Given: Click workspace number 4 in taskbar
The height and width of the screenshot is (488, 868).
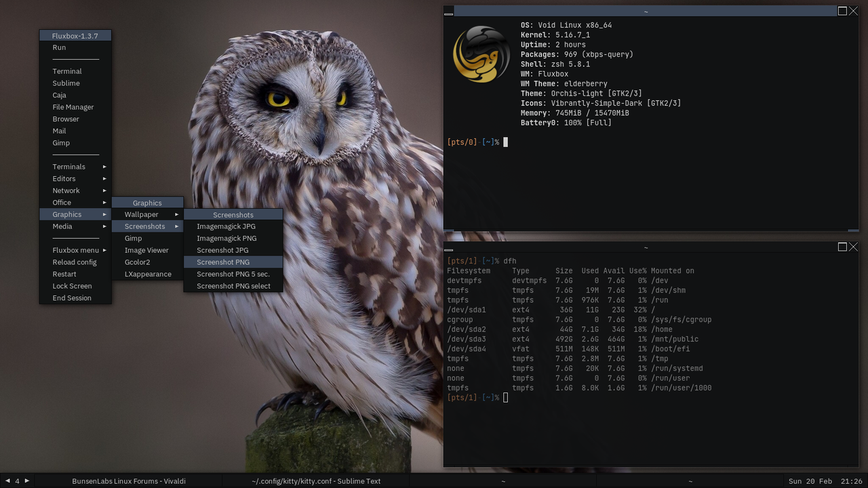Looking at the screenshot, I should pyautogui.click(x=18, y=481).
